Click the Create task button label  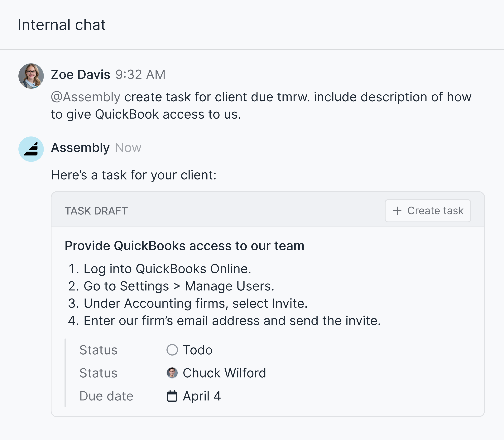[435, 211]
